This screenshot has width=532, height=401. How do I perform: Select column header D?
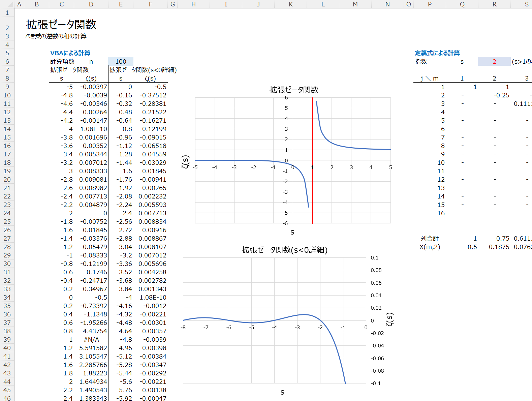tap(91, 4)
